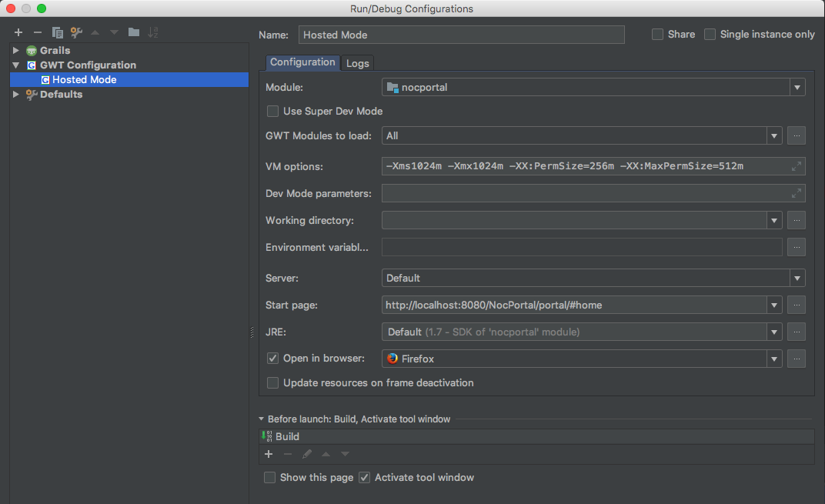This screenshot has width=825, height=504.
Task: Uncheck the Open in browser checkbox
Action: (x=272, y=359)
